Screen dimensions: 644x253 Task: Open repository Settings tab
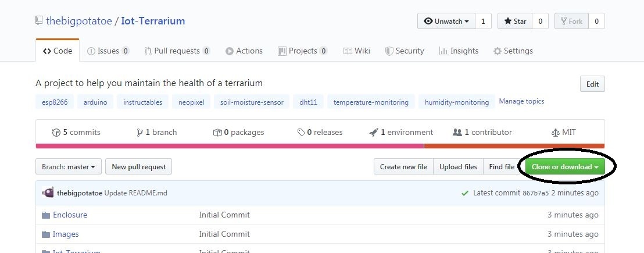513,51
